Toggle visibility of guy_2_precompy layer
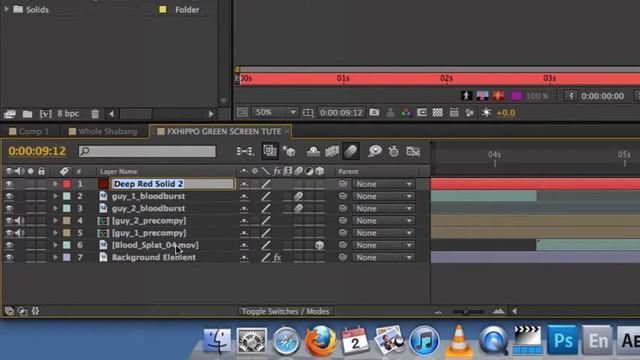Image resolution: width=640 pixels, height=360 pixels. [x=9, y=221]
